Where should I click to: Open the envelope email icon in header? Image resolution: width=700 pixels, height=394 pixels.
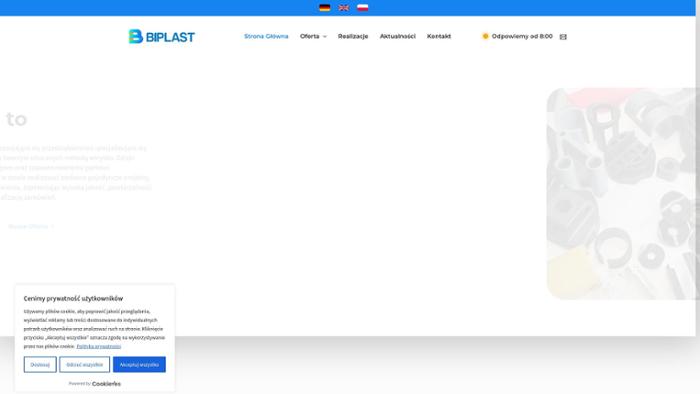tap(563, 37)
